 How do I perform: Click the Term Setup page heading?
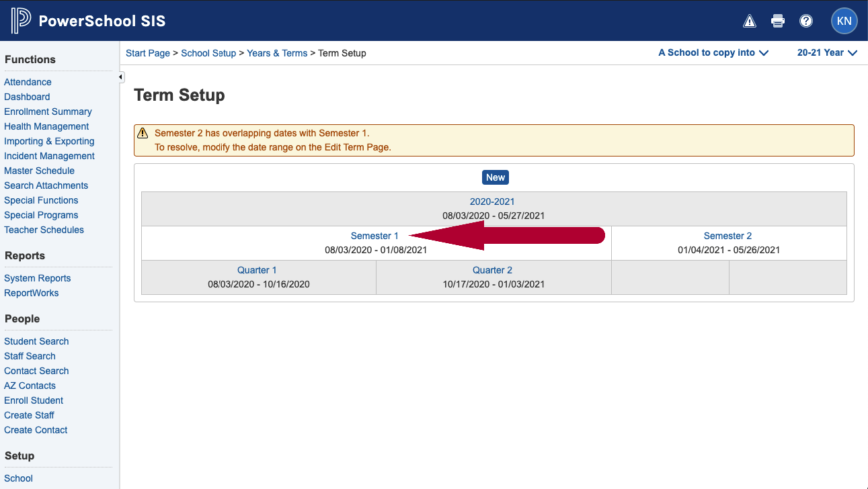tap(180, 95)
